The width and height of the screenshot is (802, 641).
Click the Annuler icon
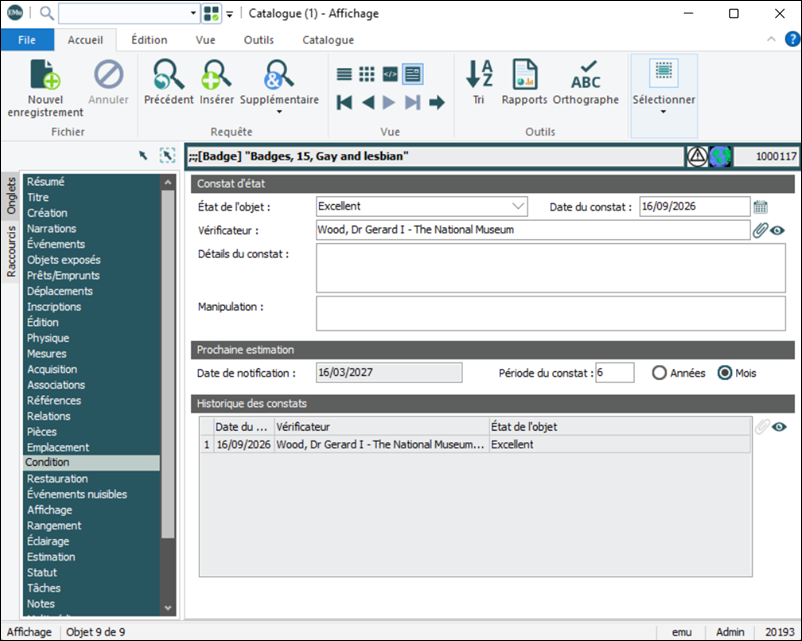tap(108, 75)
